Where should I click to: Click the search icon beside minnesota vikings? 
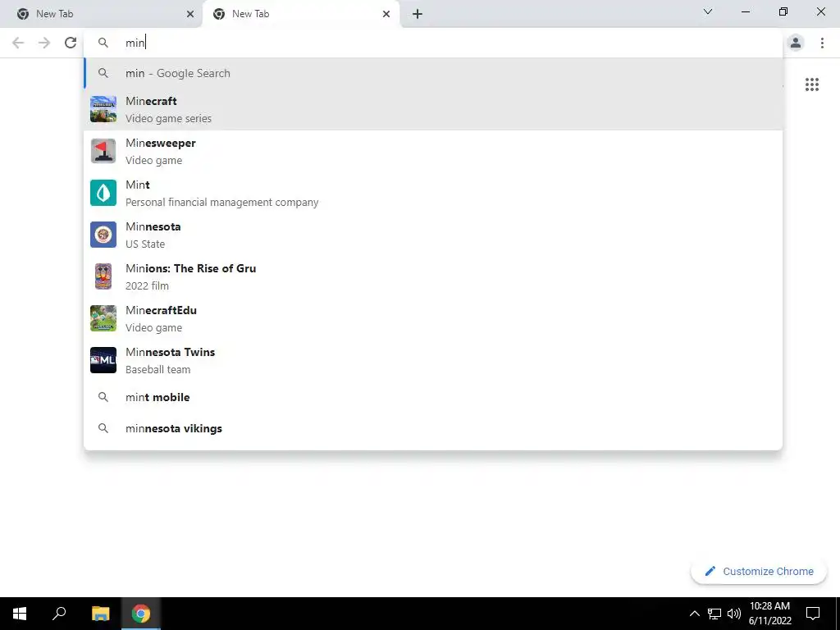click(103, 428)
